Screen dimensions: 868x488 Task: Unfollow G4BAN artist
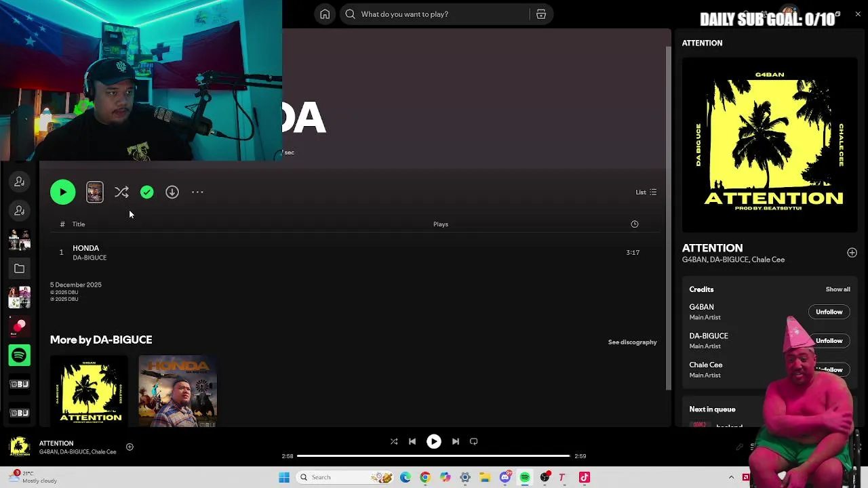(829, 312)
